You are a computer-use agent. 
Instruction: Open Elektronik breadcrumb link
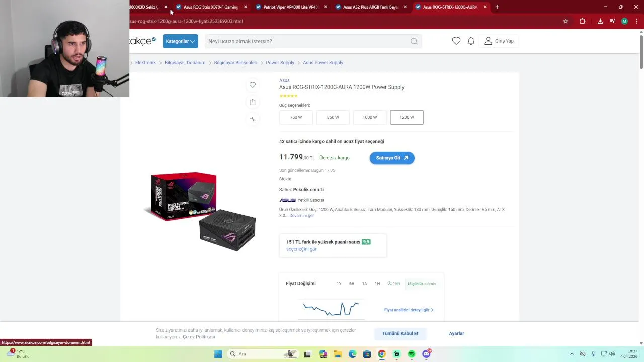pyautogui.click(x=145, y=63)
